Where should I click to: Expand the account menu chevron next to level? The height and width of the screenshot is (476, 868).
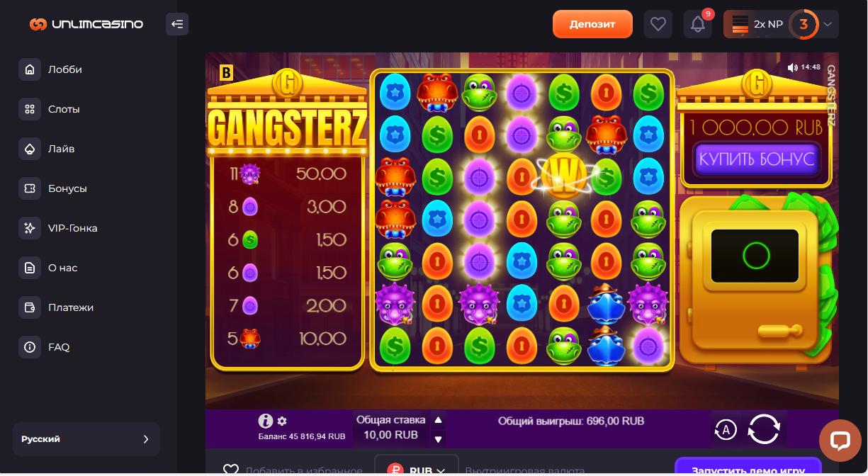point(827,24)
